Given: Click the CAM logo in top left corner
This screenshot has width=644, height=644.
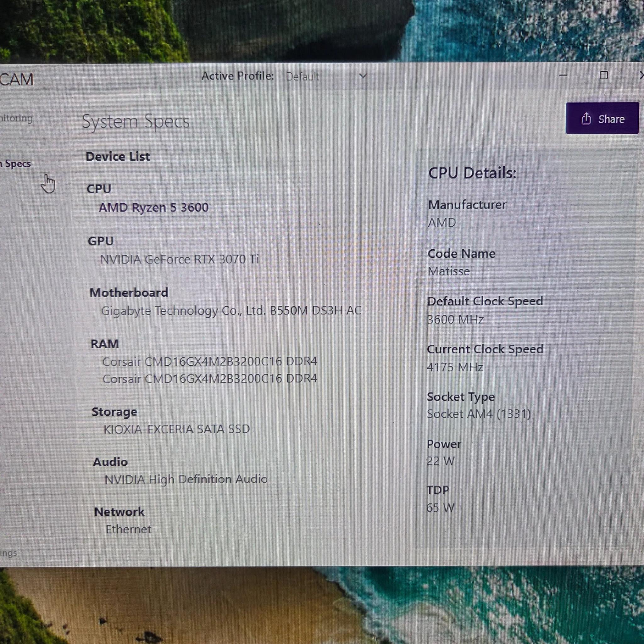Looking at the screenshot, I should [17, 79].
